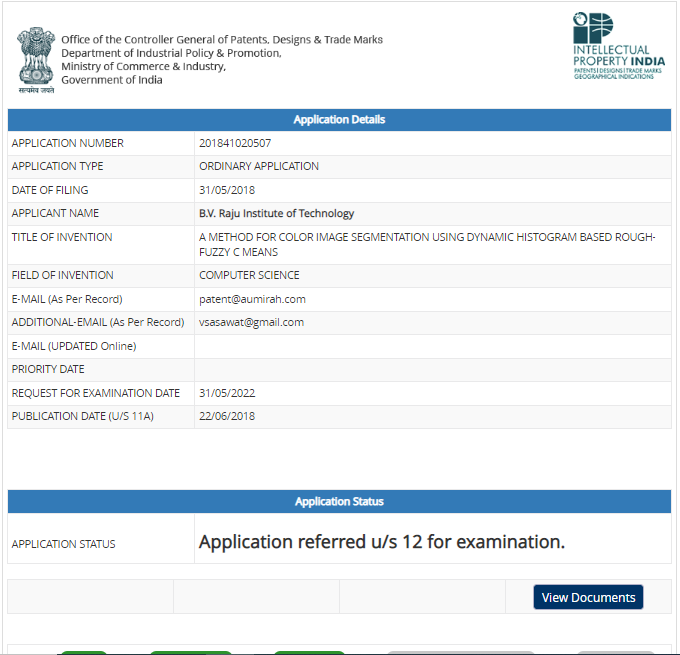Select publication date 22/06/2018

tap(227, 416)
